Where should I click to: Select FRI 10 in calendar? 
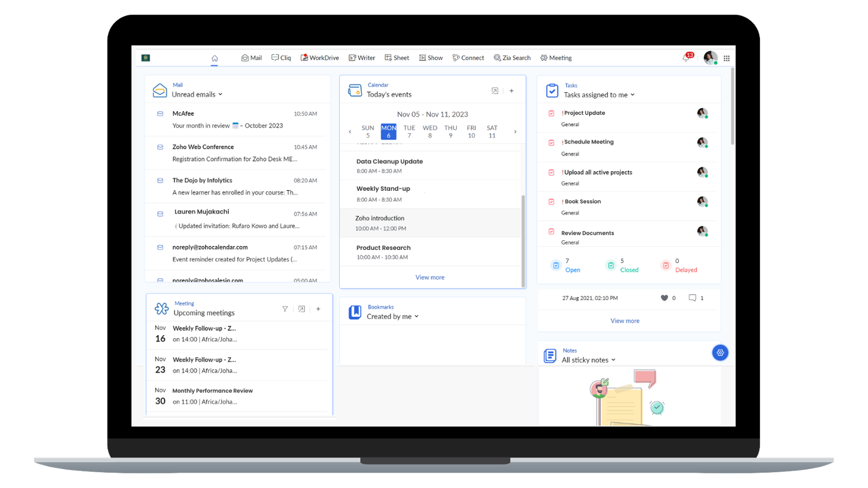(471, 132)
